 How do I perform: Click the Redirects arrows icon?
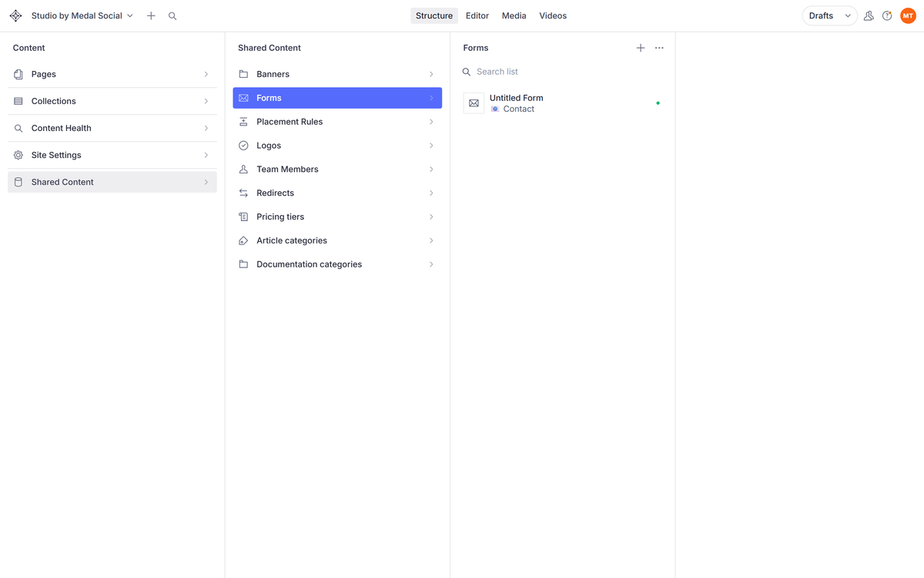click(243, 193)
